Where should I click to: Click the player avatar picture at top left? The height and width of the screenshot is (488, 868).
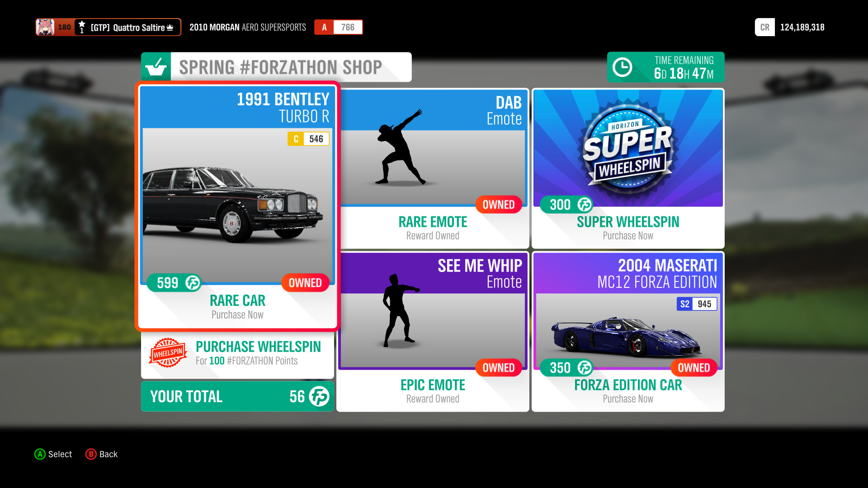[x=45, y=27]
